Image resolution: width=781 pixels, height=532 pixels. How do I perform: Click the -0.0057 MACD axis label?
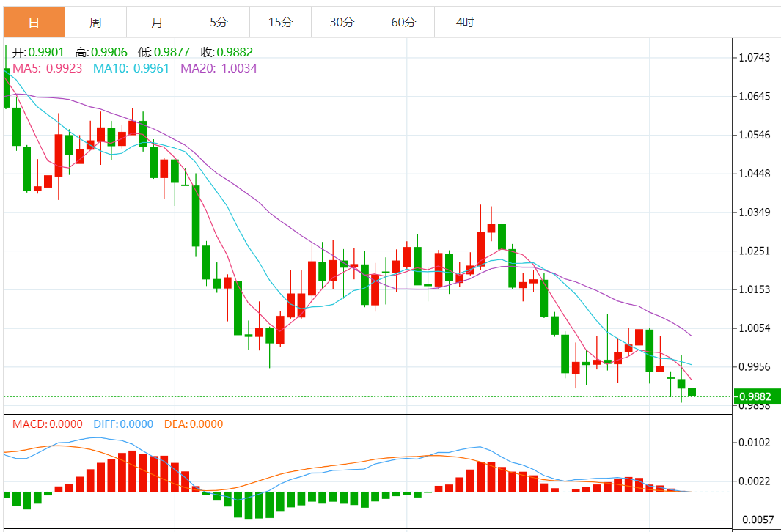coord(756,520)
